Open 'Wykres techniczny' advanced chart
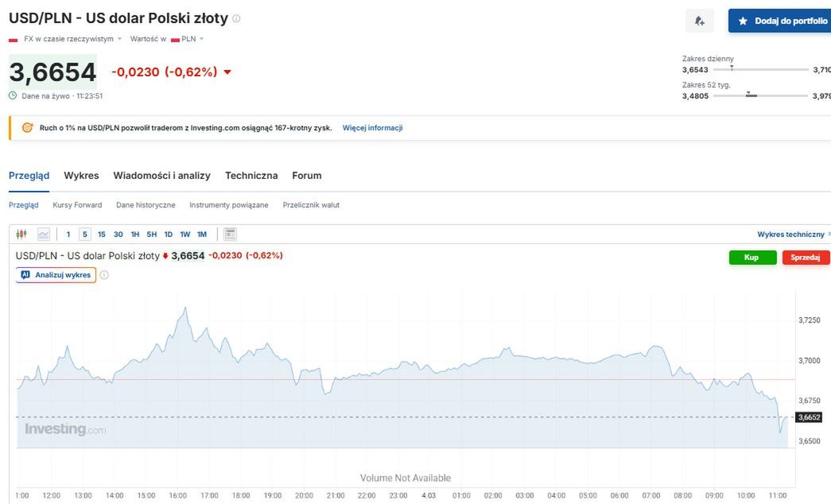This screenshot has width=831, height=504. click(x=791, y=235)
